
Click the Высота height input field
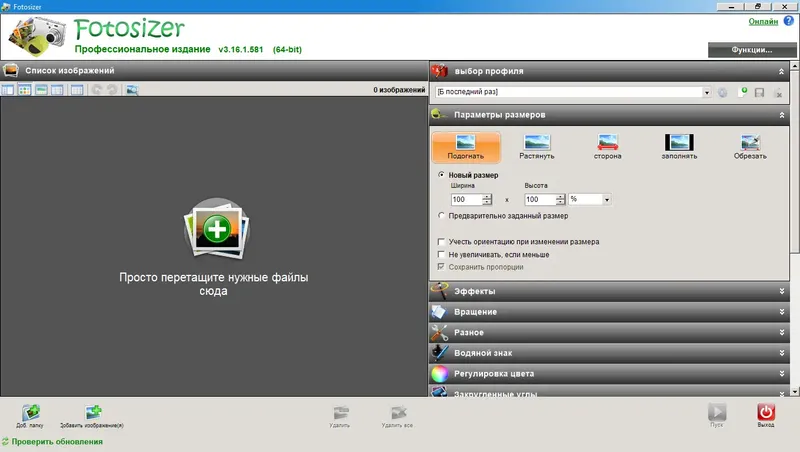pos(540,199)
